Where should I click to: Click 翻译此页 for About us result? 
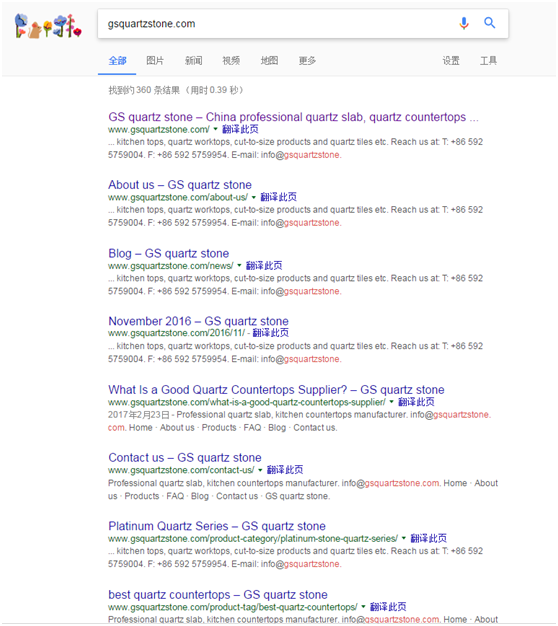click(x=279, y=197)
